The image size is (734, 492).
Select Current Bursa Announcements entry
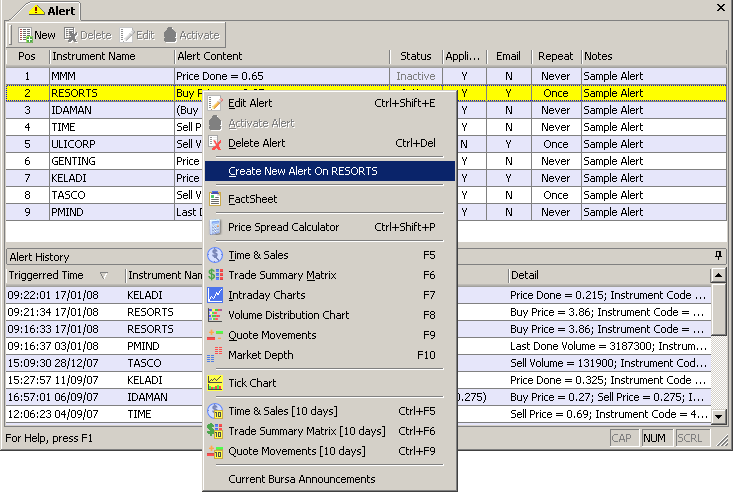click(x=330, y=479)
